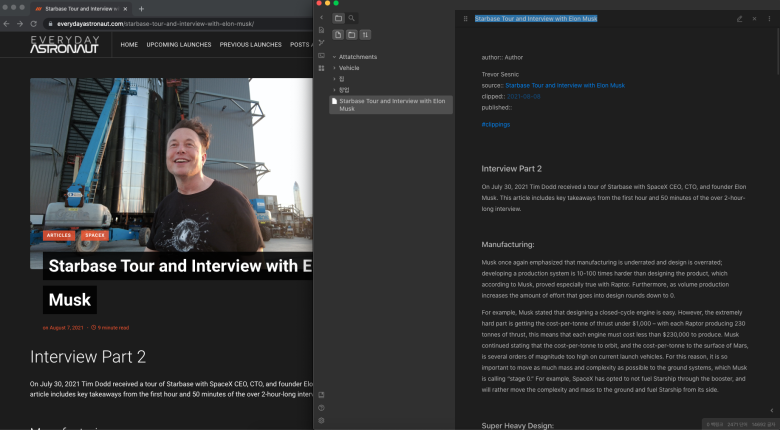Click the Chrome address bar URL
The width and height of the screenshot is (780, 430).
(x=156, y=23)
